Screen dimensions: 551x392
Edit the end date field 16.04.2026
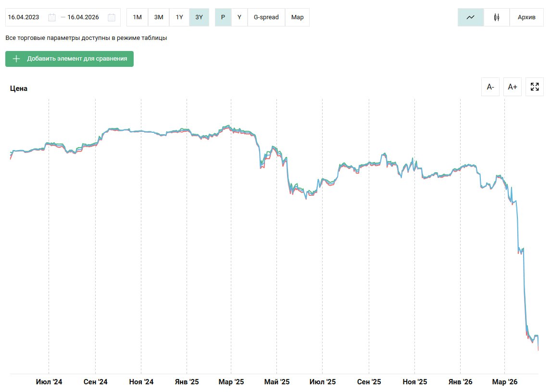click(x=83, y=17)
